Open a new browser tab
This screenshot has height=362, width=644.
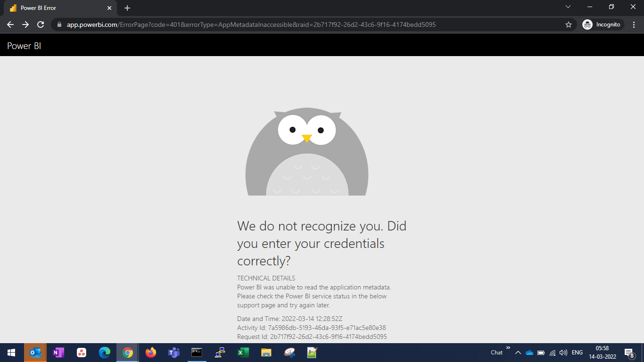(x=127, y=8)
